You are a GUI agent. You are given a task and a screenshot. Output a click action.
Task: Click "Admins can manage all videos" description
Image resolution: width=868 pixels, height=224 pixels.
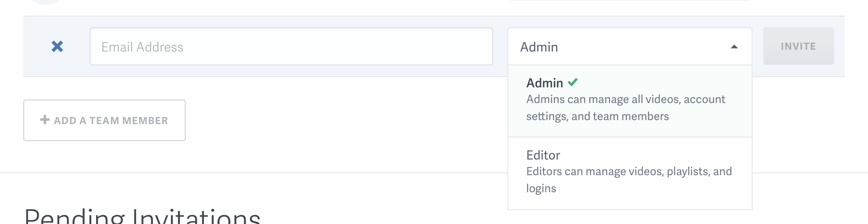tap(625, 99)
